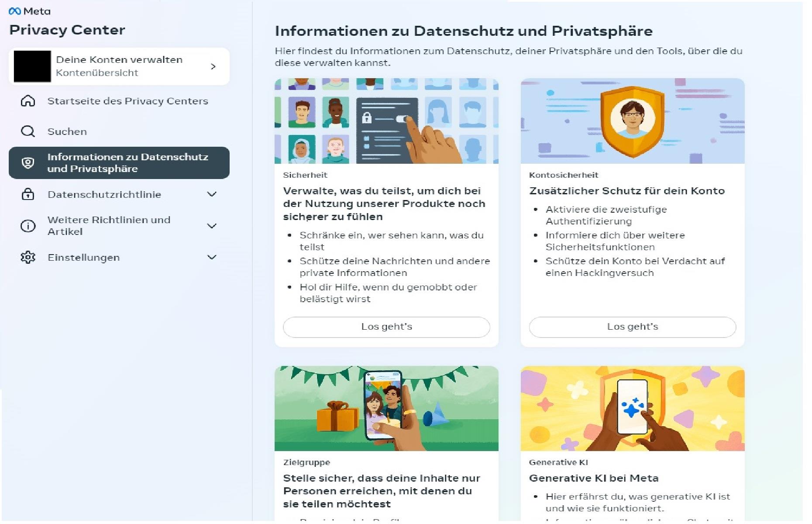Click the info circle icon beside Weitere Richtlinien
The height and width of the screenshot is (524, 812).
coord(28,226)
